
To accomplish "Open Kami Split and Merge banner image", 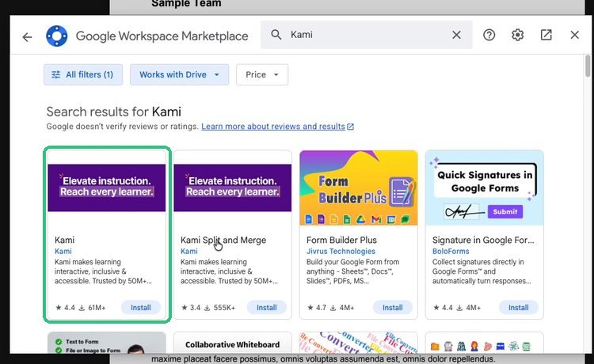I will 233,188.
